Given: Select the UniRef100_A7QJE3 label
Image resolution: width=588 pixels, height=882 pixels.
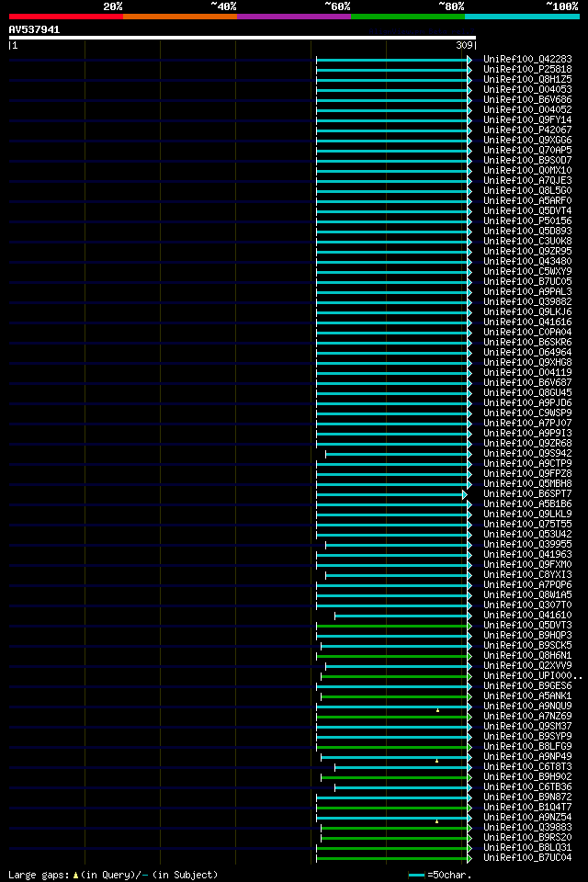Looking at the screenshot, I should point(527,181).
